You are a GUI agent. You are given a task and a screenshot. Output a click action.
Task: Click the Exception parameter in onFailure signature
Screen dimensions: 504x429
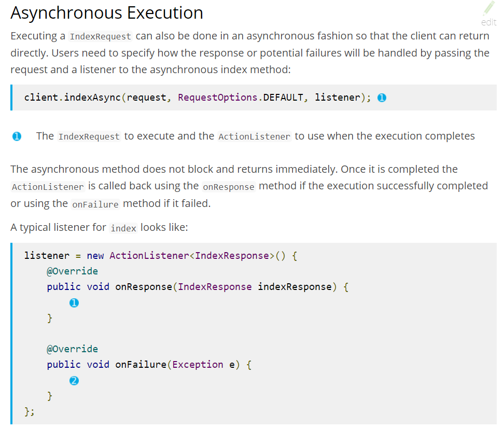(198, 364)
